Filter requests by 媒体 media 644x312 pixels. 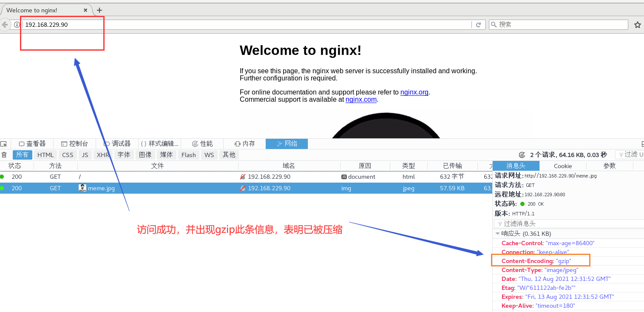click(167, 155)
